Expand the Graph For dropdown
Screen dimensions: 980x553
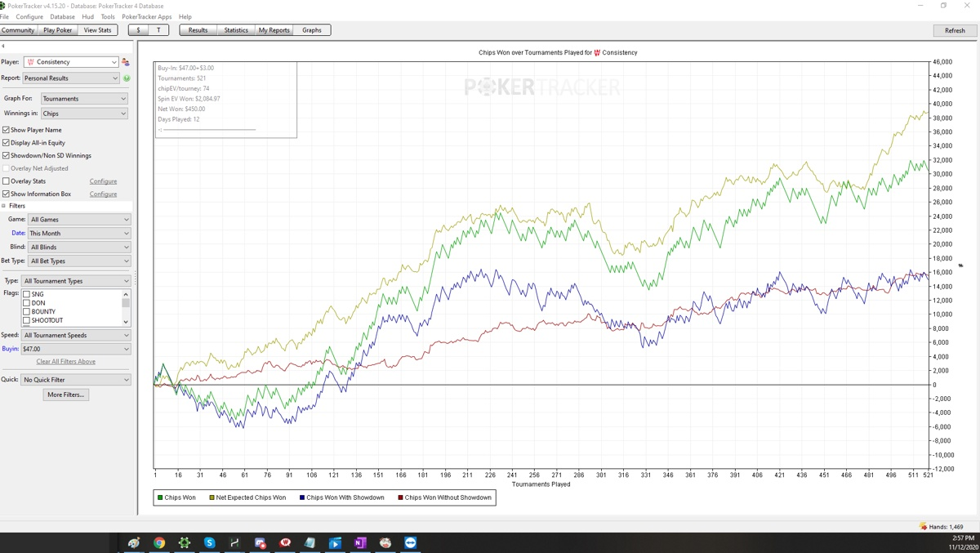[84, 99]
